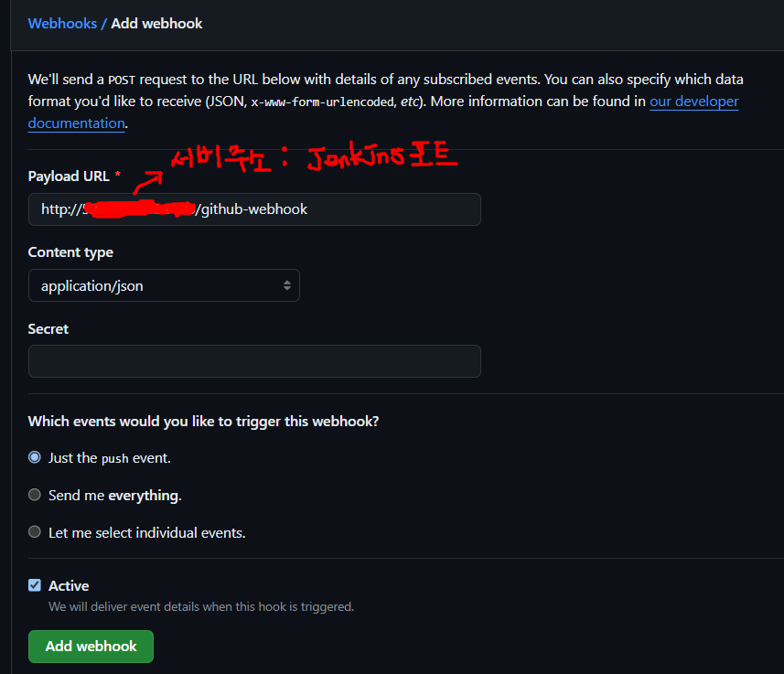The image size is (784, 674).
Task: Click 'Send me everything.' label text
Action: pyautogui.click(x=115, y=496)
